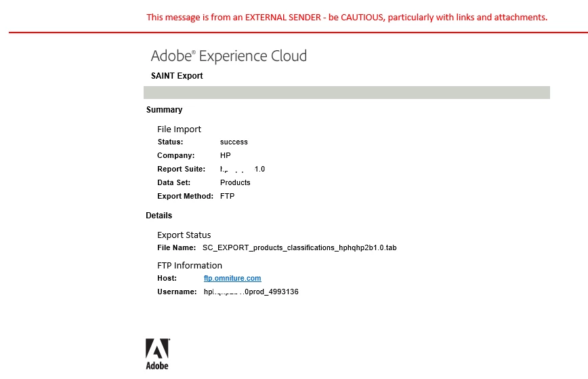This screenshot has height=379, width=588.
Task: Select the username ending in prod_4993136
Action: click(x=251, y=292)
